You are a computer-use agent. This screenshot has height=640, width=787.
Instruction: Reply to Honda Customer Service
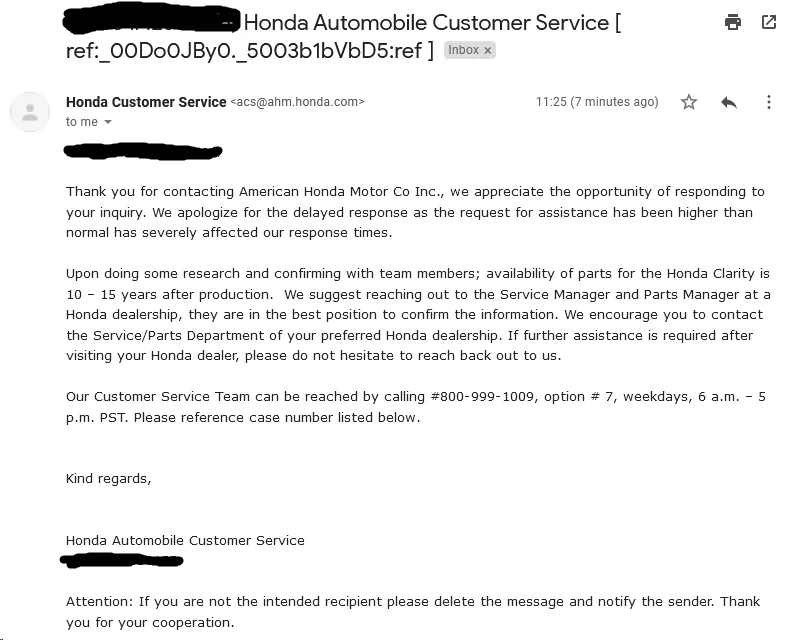tap(729, 102)
